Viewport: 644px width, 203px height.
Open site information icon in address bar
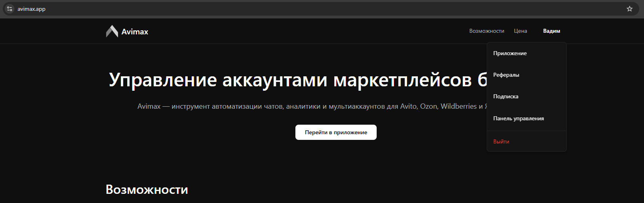click(10, 9)
